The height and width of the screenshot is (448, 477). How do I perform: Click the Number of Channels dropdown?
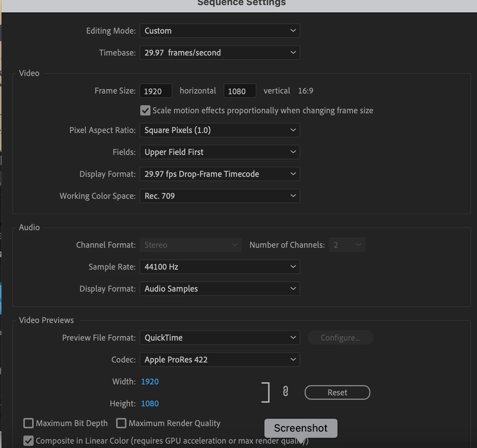[x=347, y=245]
